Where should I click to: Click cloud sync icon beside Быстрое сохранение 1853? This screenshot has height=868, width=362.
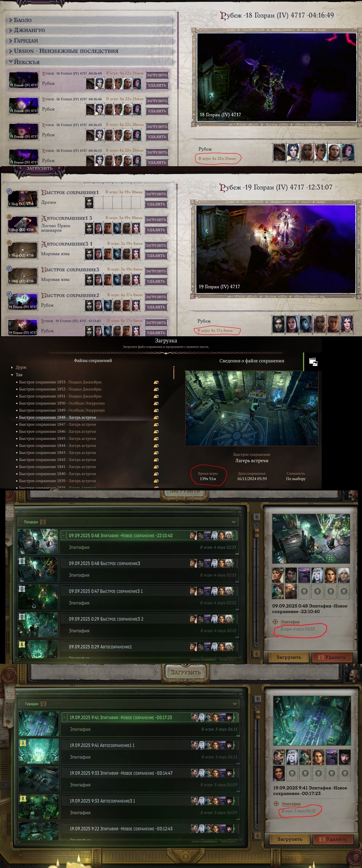(156, 382)
